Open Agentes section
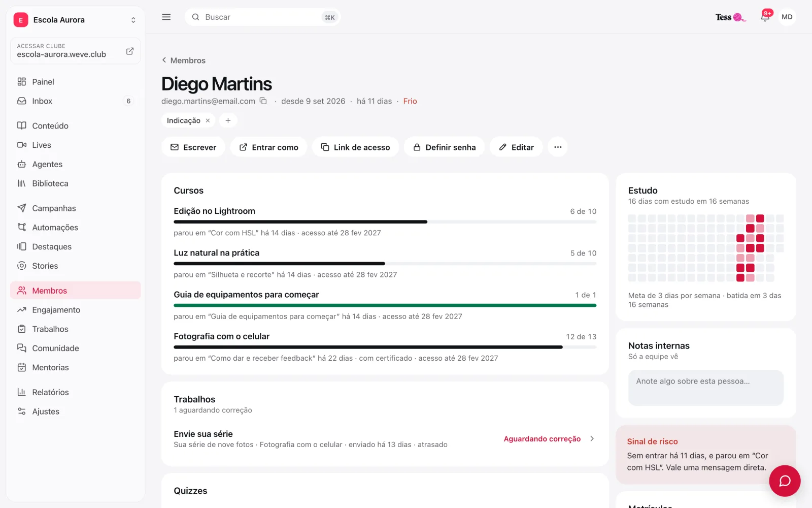 75,164
